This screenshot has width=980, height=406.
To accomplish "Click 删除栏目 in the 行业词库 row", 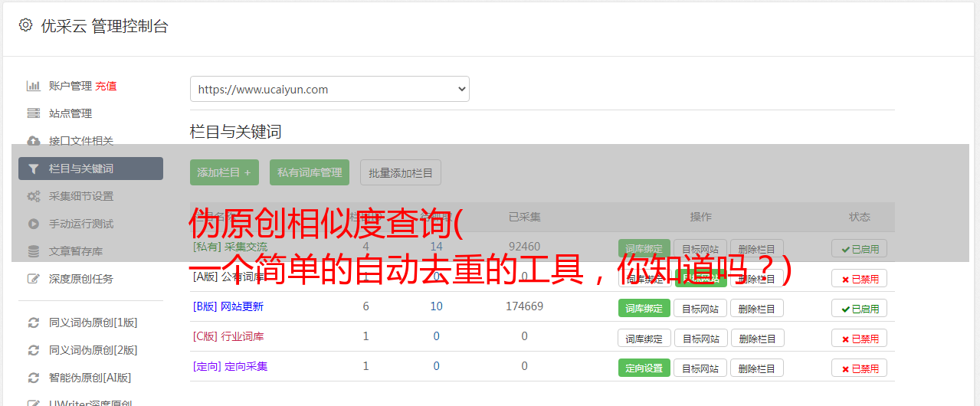I will [x=757, y=339].
